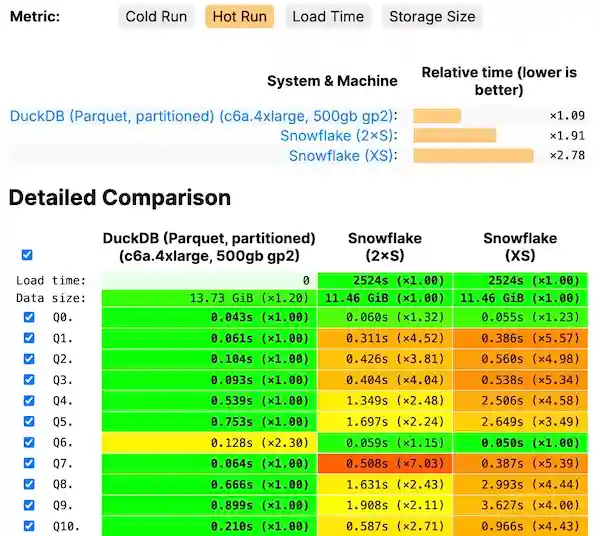Click the 1.908s (×2.11) Q9 cell
600x536 pixels.
[385, 505]
